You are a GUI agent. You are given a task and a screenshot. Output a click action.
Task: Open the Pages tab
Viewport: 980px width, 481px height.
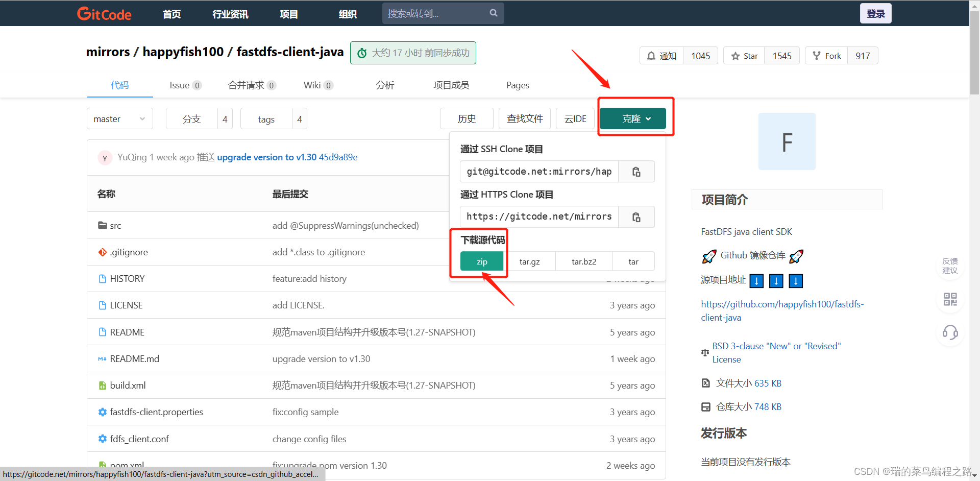tap(518, 85)
